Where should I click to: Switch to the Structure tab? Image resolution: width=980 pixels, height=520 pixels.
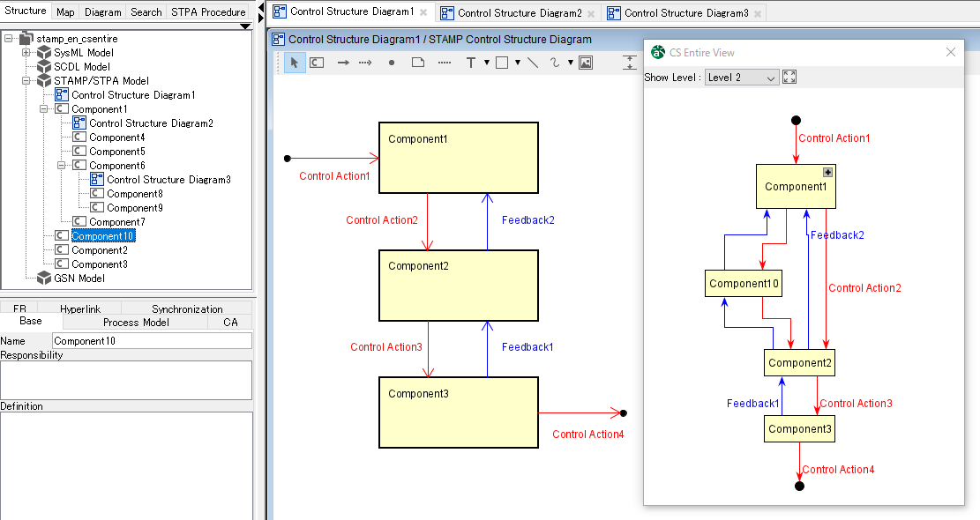point(25,11)
